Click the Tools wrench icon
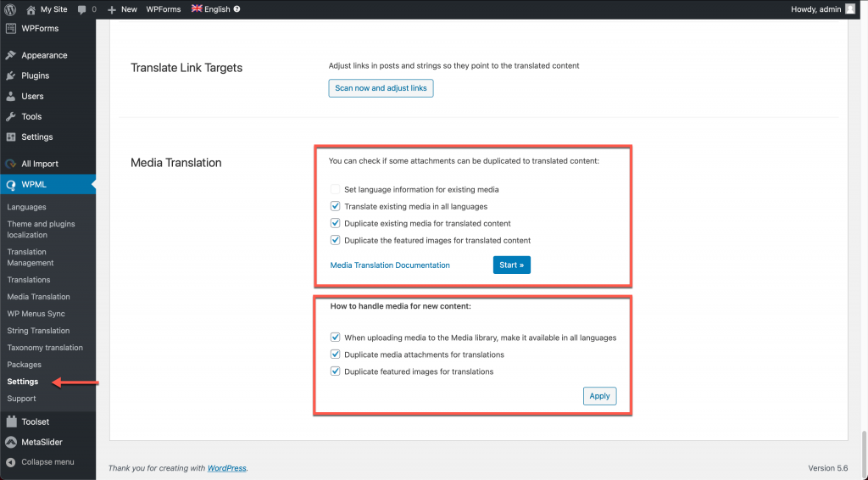The image size is (868, 480). (10, 117)
